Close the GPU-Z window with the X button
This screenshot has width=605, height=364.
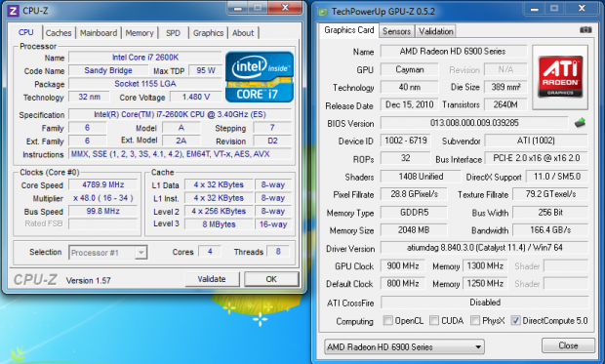click(582, 9)
